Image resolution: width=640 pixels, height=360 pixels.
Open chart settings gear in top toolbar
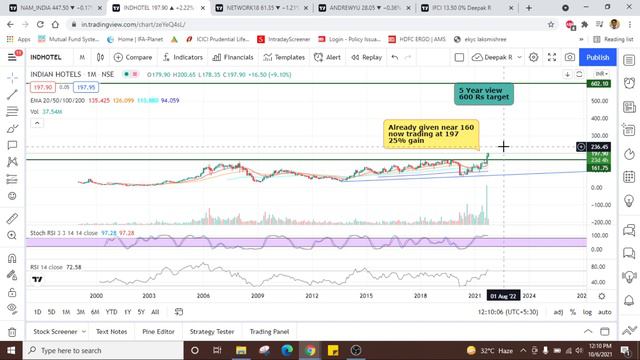[533, 58]
